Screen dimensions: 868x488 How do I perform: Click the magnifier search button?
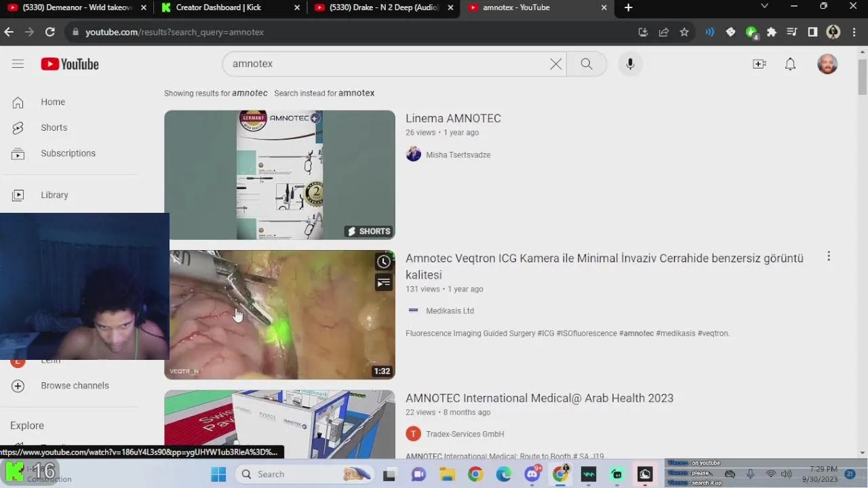[x=587, y=64]
